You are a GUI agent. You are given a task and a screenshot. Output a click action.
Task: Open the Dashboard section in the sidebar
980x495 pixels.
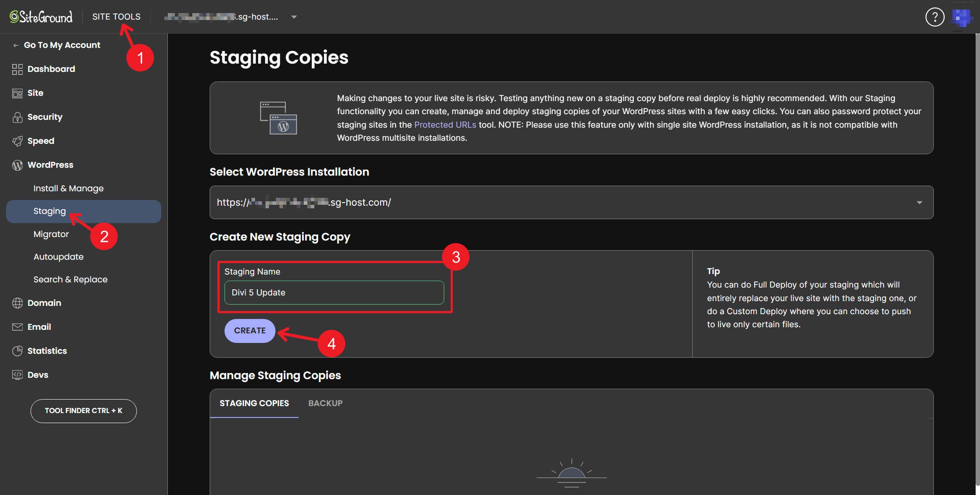tap(51, 69)
